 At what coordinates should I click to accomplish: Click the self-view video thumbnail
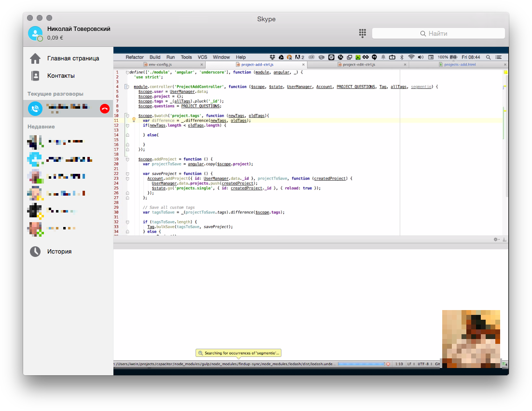click(471, 339)
